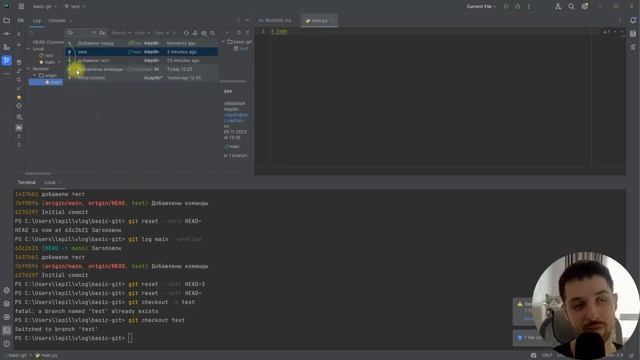Select origin/main remote branch

point(46,82)
